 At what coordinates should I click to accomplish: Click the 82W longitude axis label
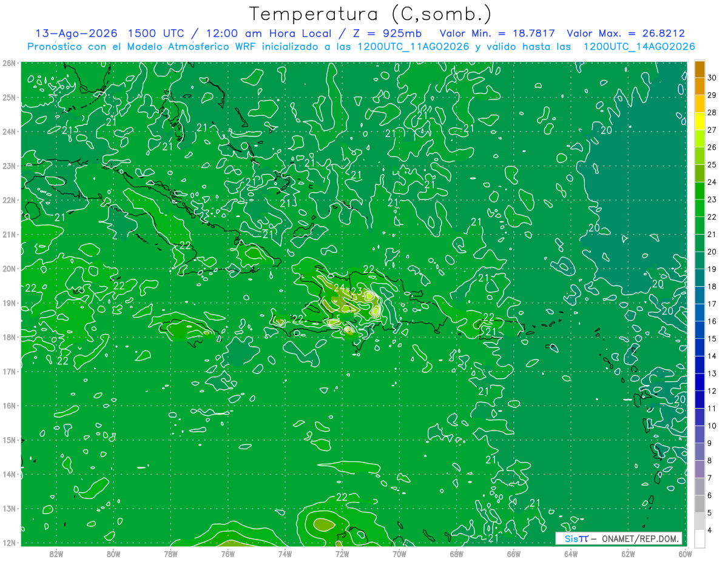pos(56,554)
